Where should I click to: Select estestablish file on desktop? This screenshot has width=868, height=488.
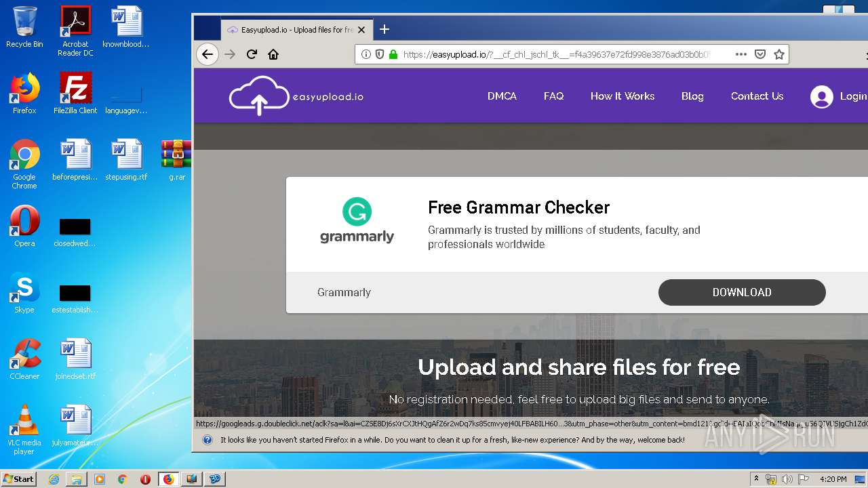(x=75, y=299)
